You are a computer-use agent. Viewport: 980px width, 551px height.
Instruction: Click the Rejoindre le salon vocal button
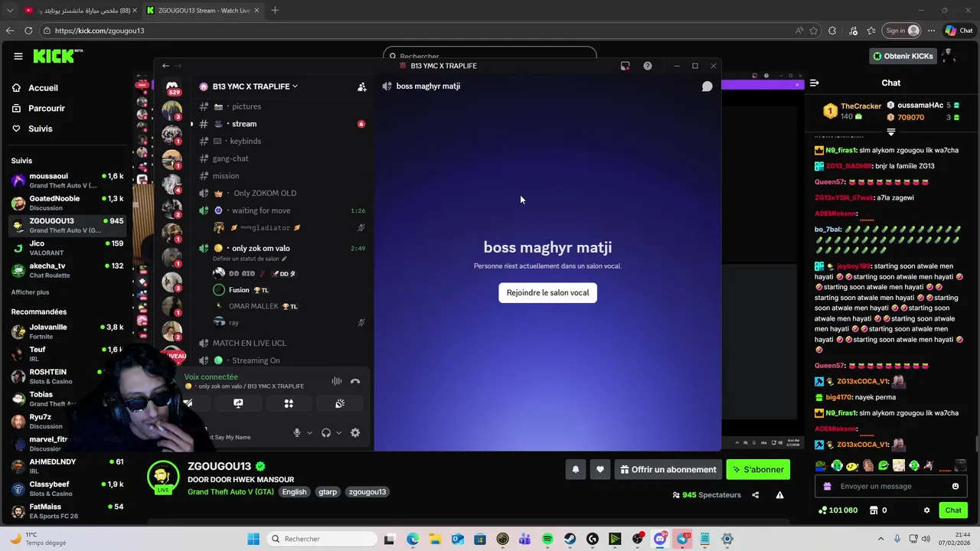tap(547, 292)
